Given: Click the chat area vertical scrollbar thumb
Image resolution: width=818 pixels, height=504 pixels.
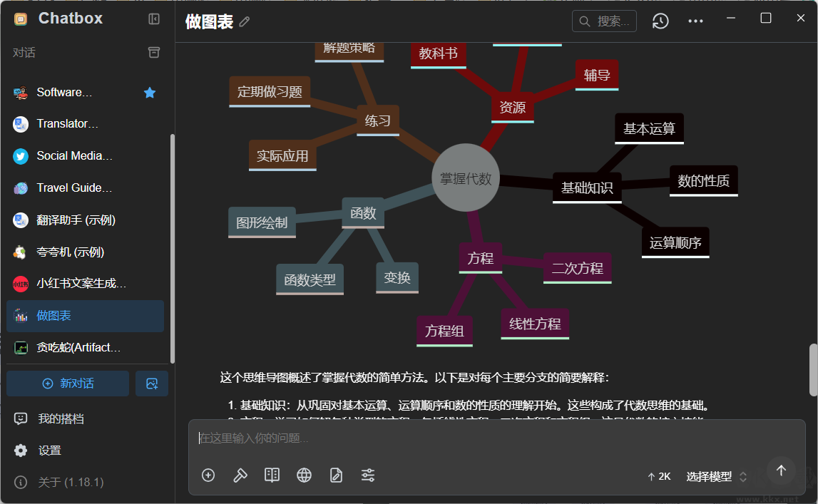Looking at the screenshot, I should tap(813, 369).
